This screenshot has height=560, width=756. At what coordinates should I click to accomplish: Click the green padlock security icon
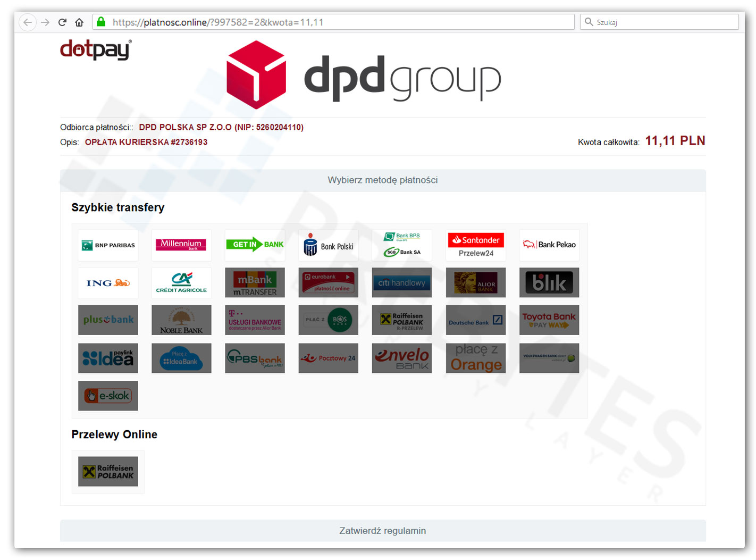click(x=101, y=22)
